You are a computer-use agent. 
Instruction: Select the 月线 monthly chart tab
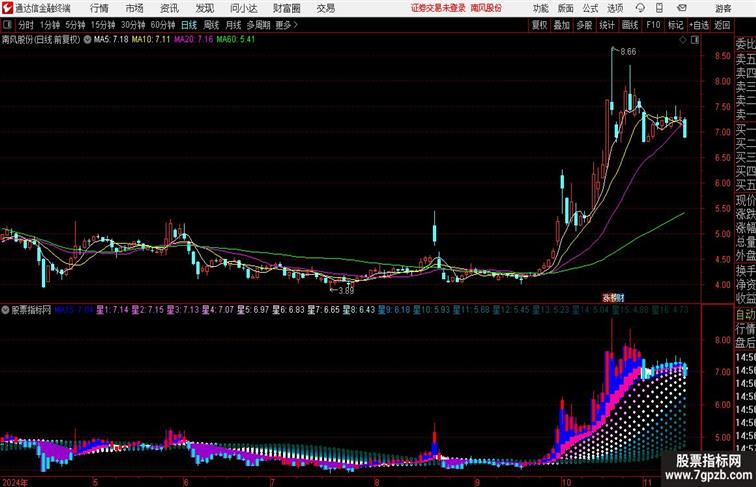tap(233, 25)
